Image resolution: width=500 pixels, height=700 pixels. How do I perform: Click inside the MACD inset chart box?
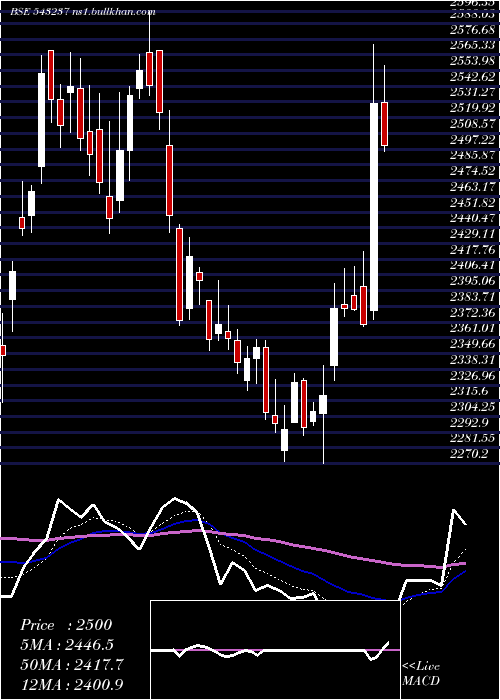[275, 650]
